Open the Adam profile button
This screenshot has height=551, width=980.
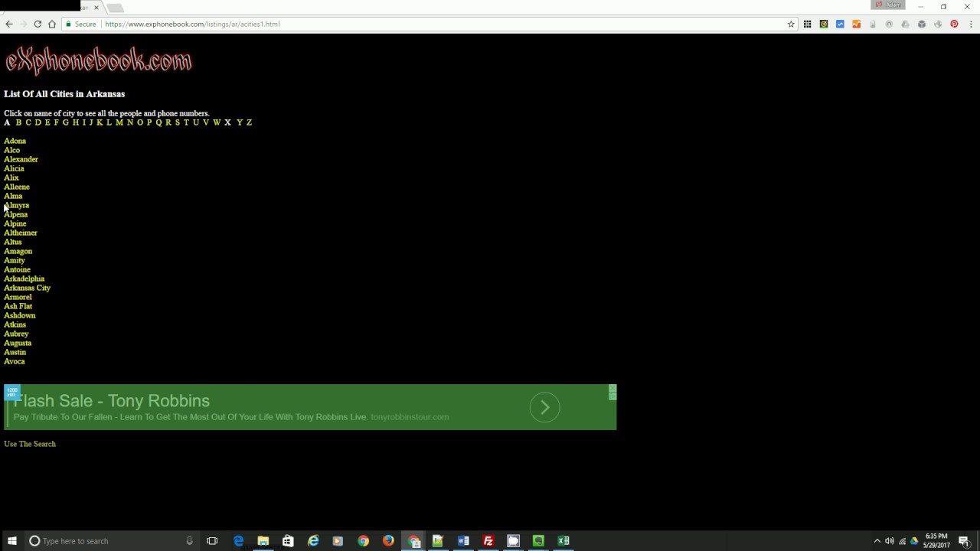[889, 5]
